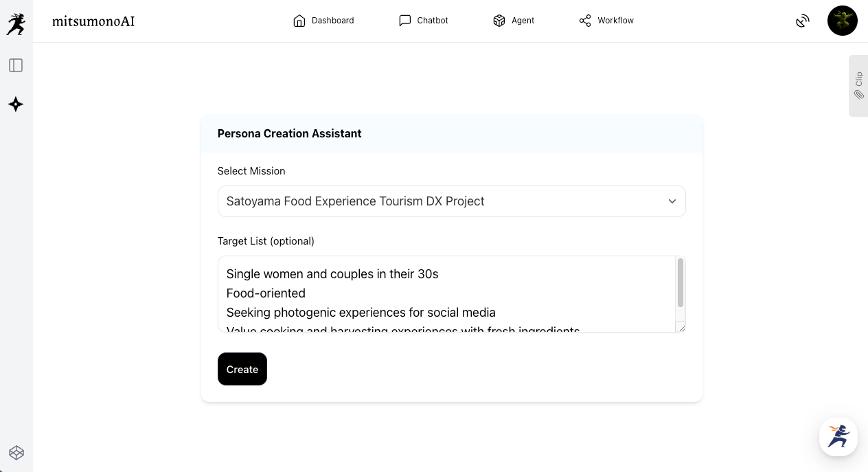This screenshot has width=868, height=472.
Task: Click the mitsumonoAI brand name link
Action: pos(93,21)
